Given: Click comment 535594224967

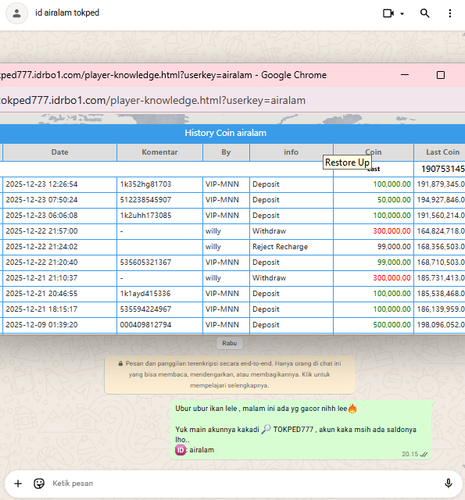Looking at the screenshot, I should tap(146, 310).
